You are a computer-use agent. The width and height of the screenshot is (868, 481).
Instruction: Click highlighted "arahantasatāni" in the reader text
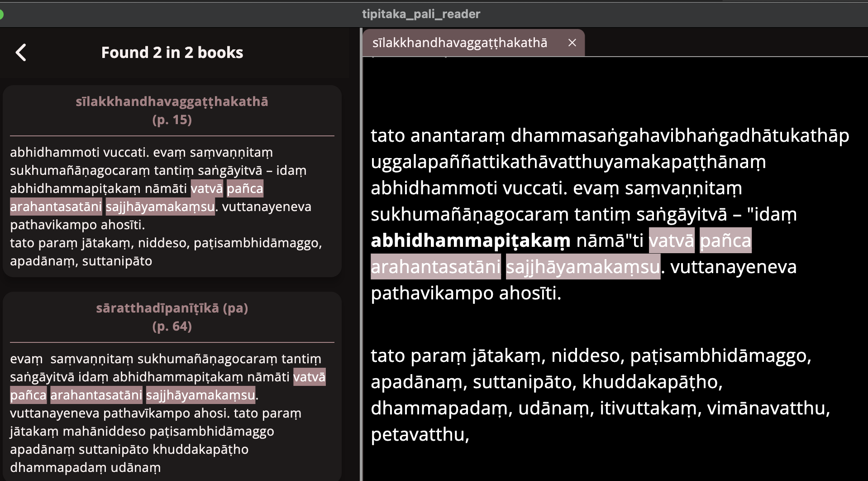435,267
